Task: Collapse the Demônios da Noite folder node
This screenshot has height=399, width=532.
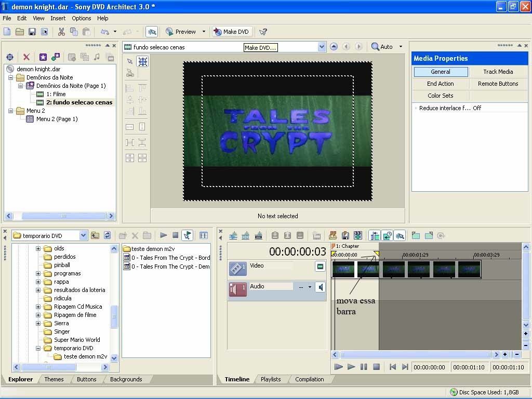Action: point(11,77)
